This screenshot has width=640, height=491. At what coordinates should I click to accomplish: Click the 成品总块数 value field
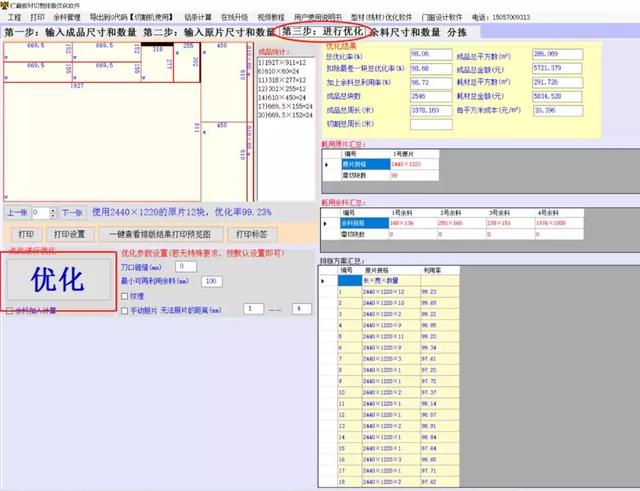pyautogui.click(x=431, y=97)
